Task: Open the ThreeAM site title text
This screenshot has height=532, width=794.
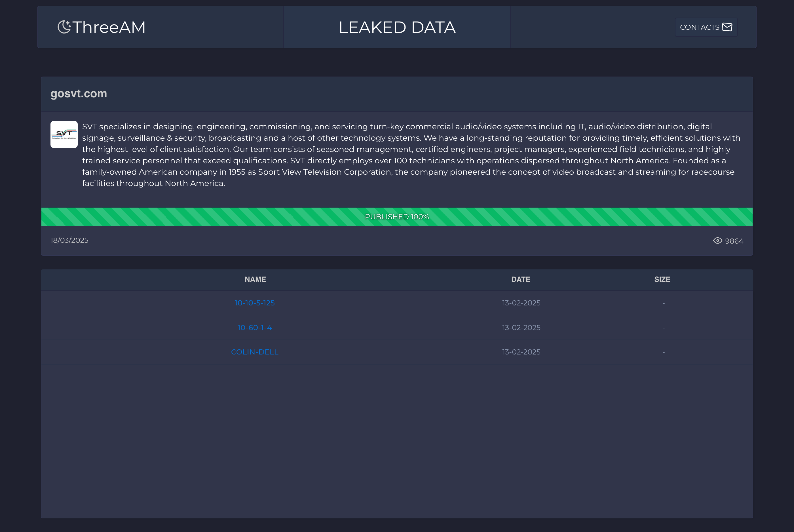Action: pyautogui.click(x=109, y=27)
